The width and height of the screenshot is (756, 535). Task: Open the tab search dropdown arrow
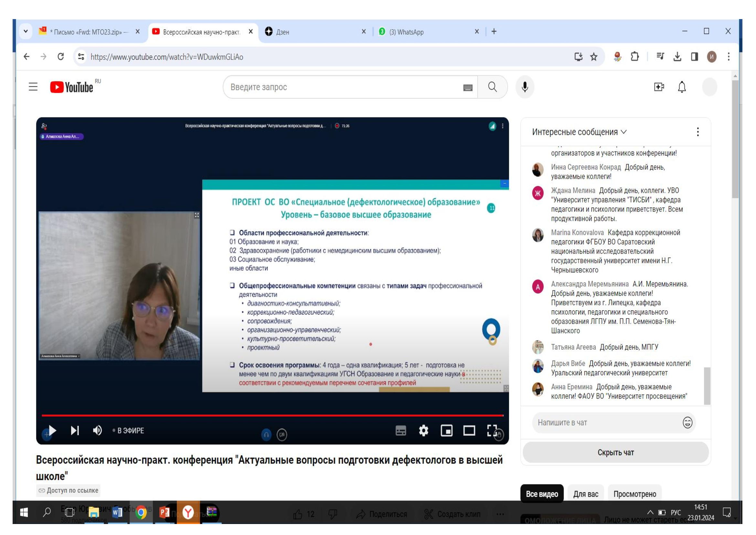click(x=26, y=32)
